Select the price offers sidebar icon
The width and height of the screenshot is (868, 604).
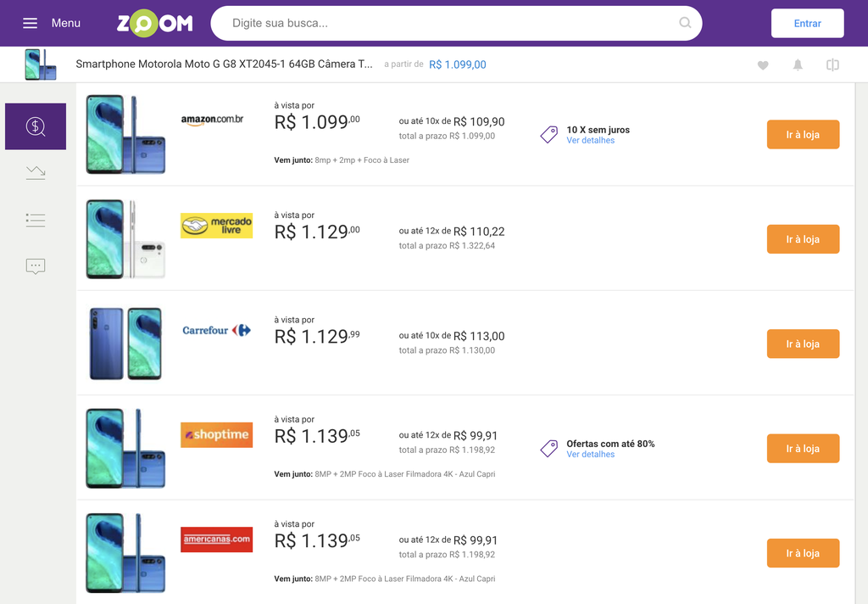(36, 126)
